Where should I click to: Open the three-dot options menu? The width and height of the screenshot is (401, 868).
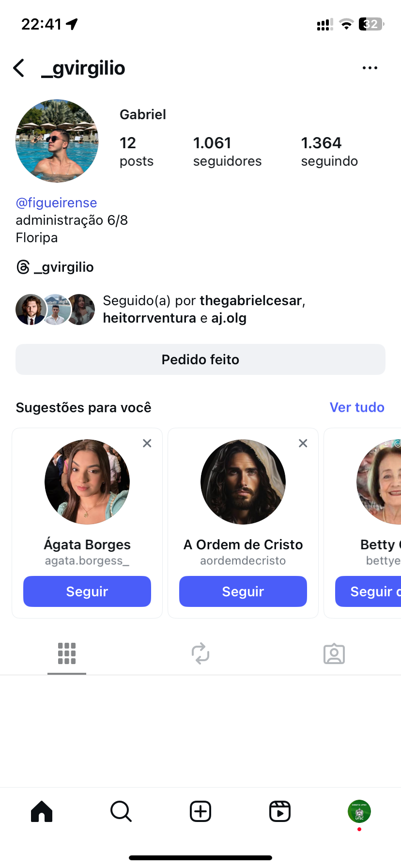point(370,68)
